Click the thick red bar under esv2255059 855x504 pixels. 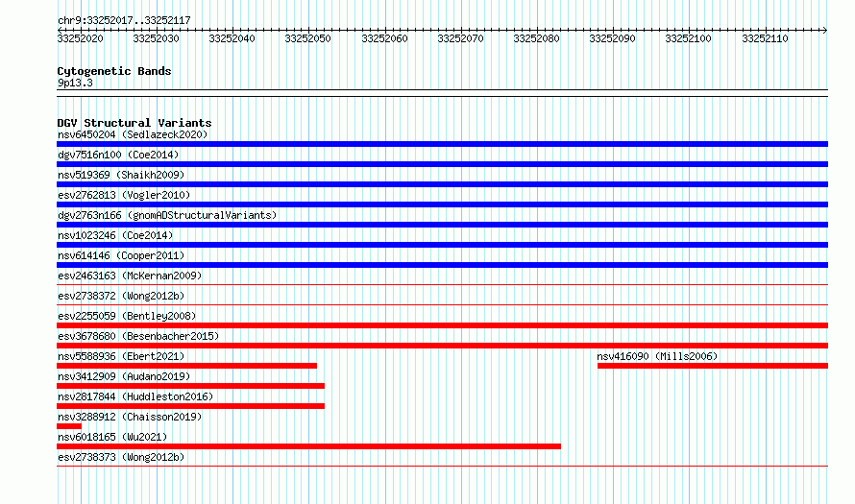(x=442, y=325)
